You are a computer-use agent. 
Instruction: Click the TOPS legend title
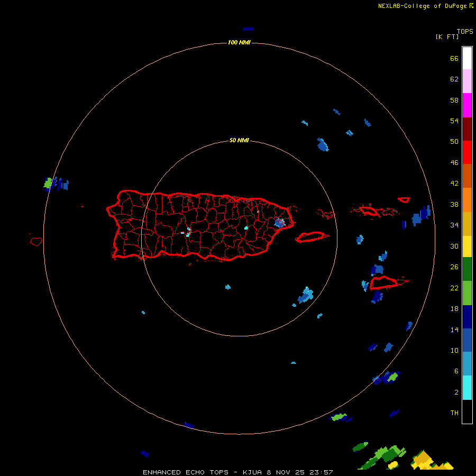click(x=465, y=32)
